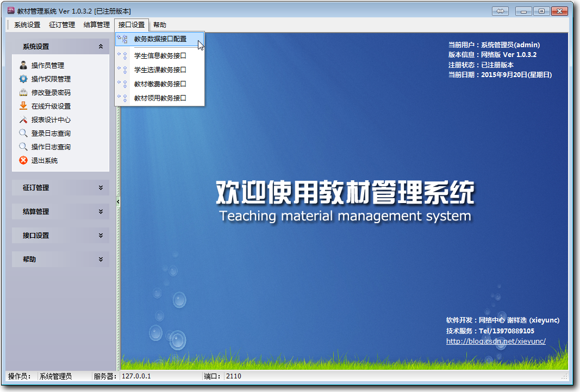
Task: Click the 登录日志查询 magnifier icon
Action: [23, 134]
